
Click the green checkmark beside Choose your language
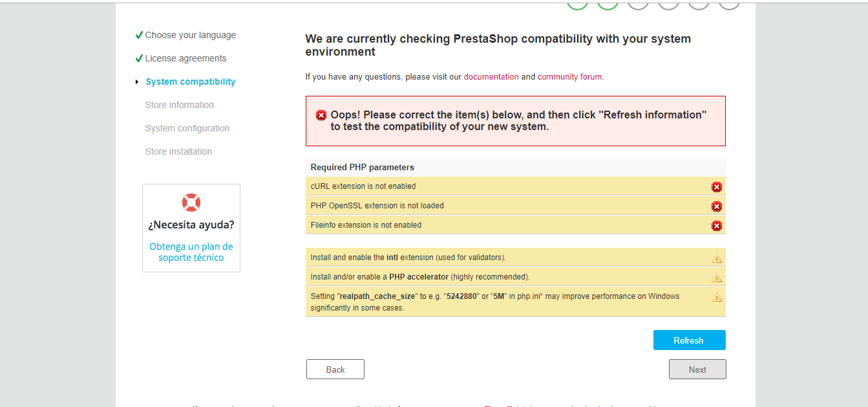tap(139, 35)
